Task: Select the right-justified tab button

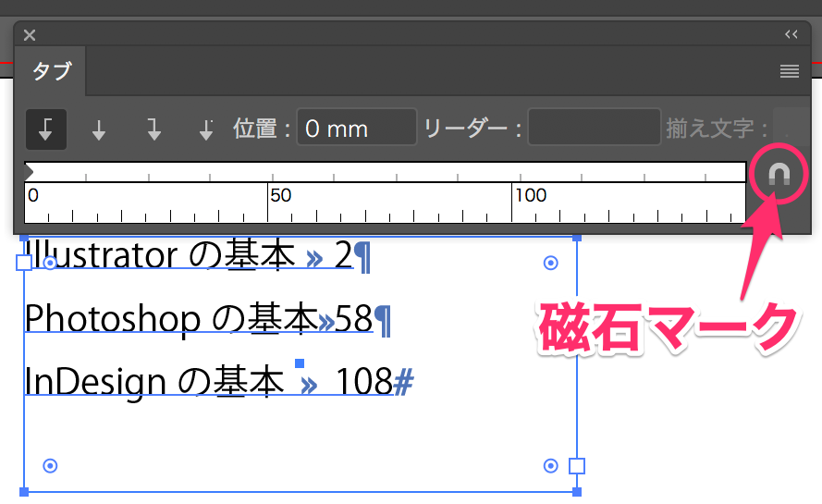Action: (153, 129)
